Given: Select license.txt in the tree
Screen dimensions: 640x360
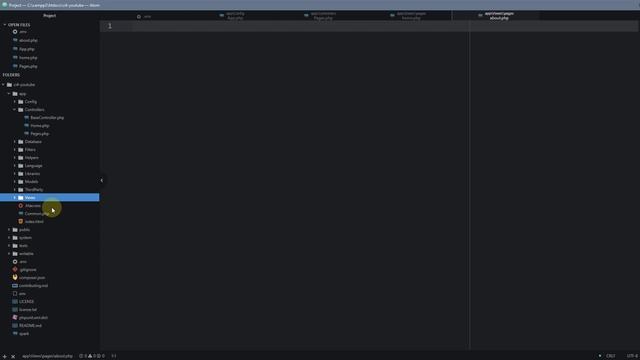Looking at the screenshot, I should tap(28, 310).
